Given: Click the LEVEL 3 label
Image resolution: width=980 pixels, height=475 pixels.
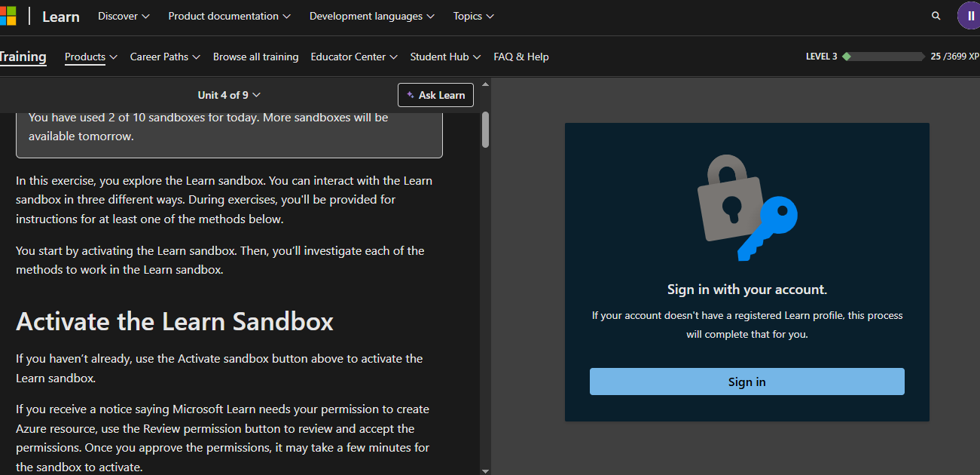Looking at the screenshot, I should pos(821,57).
